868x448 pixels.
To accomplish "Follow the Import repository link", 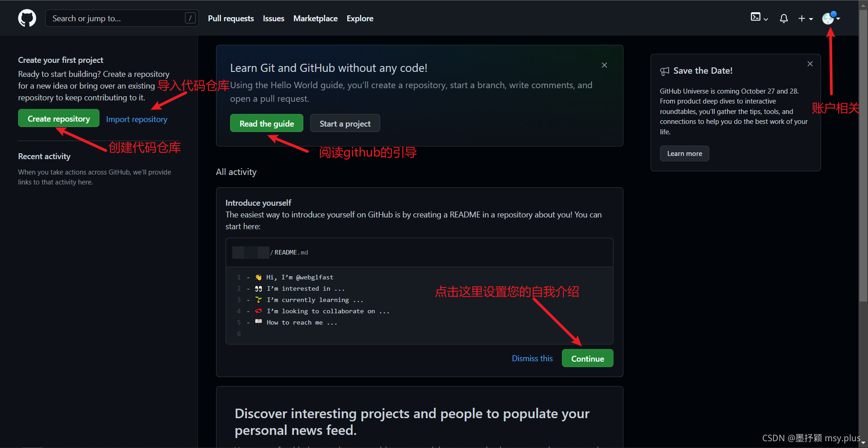I will coord(137,119).
